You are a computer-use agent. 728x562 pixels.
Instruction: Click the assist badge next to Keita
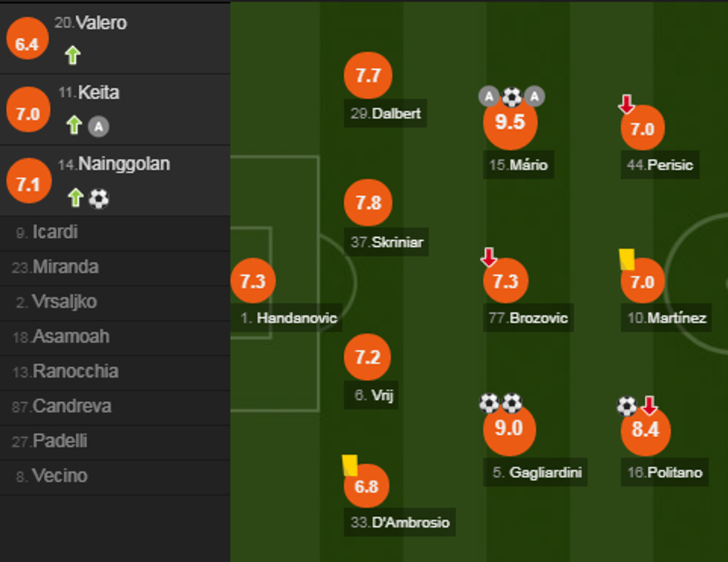click(x=99, y=126)
